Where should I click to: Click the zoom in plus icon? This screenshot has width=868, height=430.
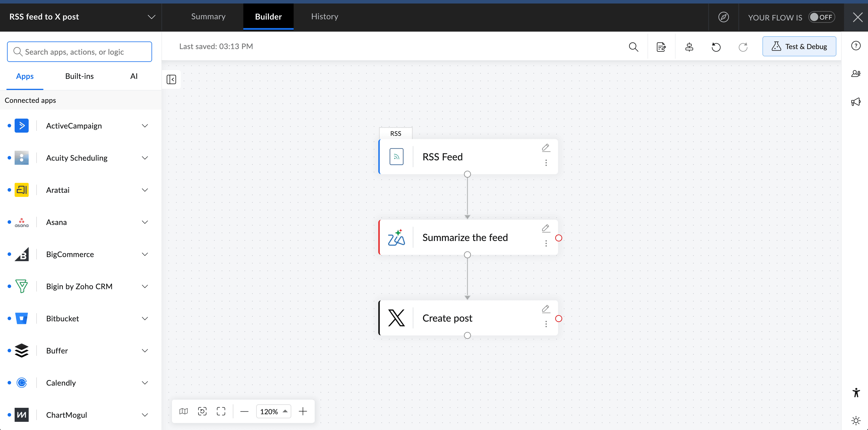click(303, 411)
